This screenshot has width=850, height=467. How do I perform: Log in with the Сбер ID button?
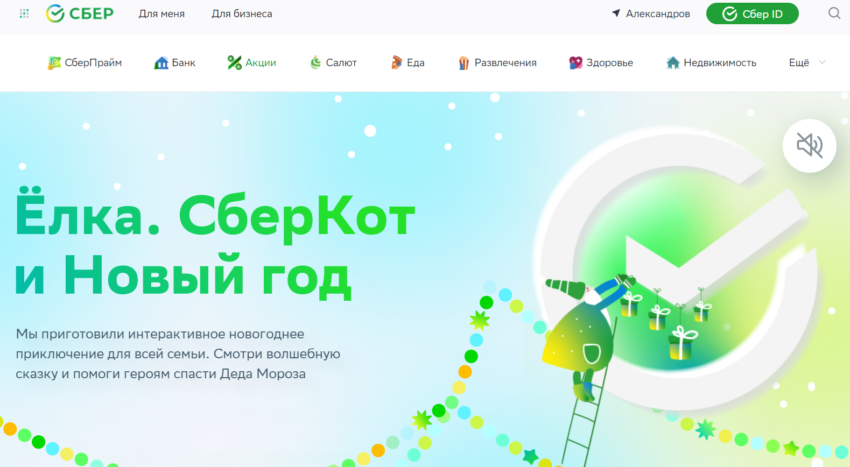point(752,14)
